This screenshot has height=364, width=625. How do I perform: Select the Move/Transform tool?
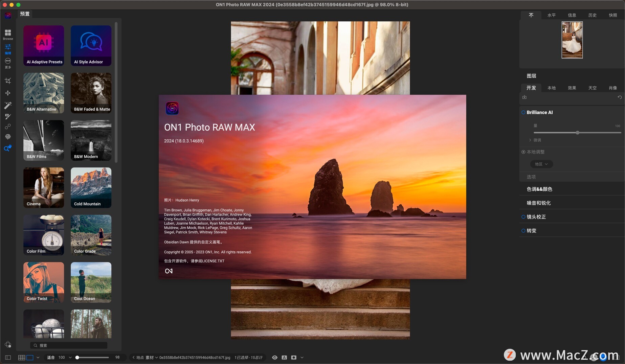point(8,93)
